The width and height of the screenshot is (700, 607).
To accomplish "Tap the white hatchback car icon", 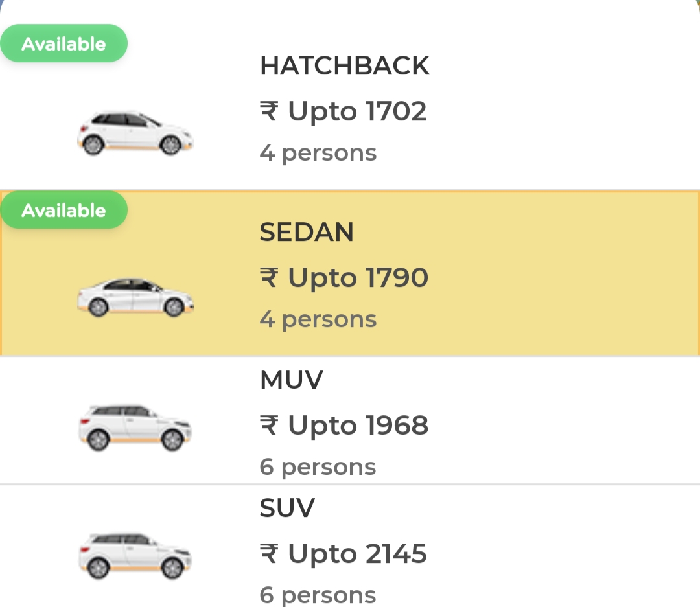I will pos(135,133).
